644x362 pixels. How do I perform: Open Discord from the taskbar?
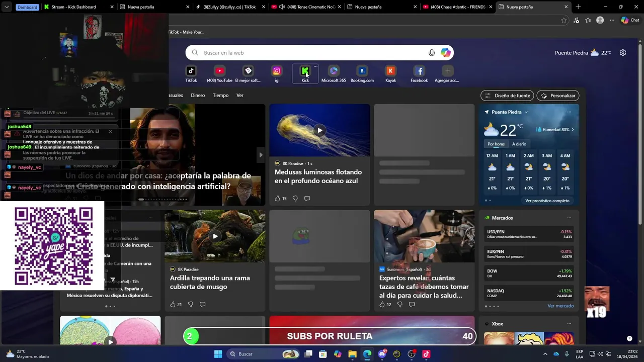[382, 354]
